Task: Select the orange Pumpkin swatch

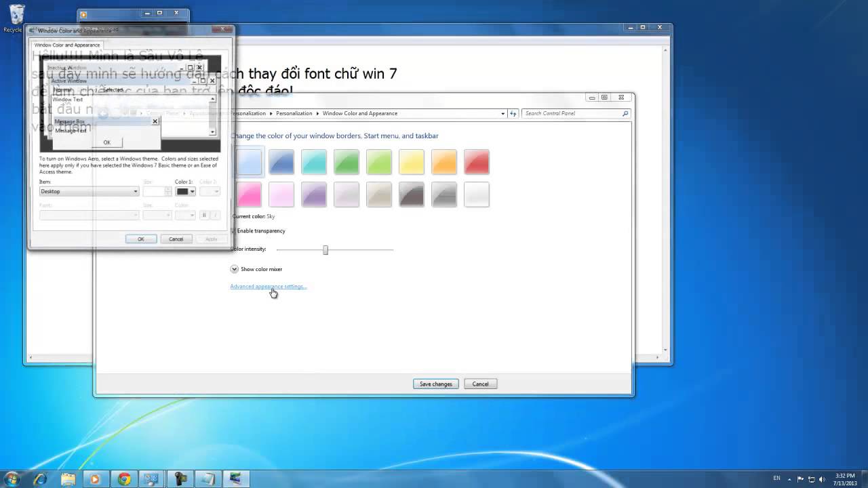Action: (444, 162)
